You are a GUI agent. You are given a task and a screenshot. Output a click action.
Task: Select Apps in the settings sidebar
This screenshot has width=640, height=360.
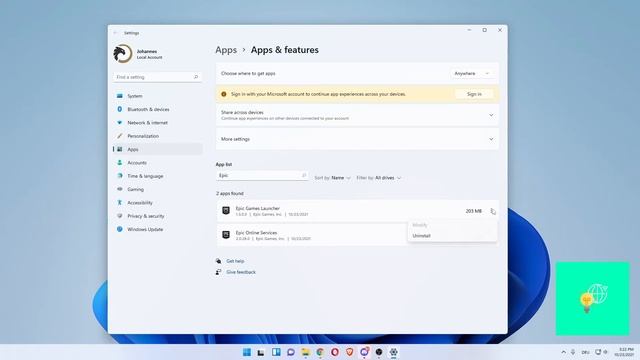click(x=158, y=149)
